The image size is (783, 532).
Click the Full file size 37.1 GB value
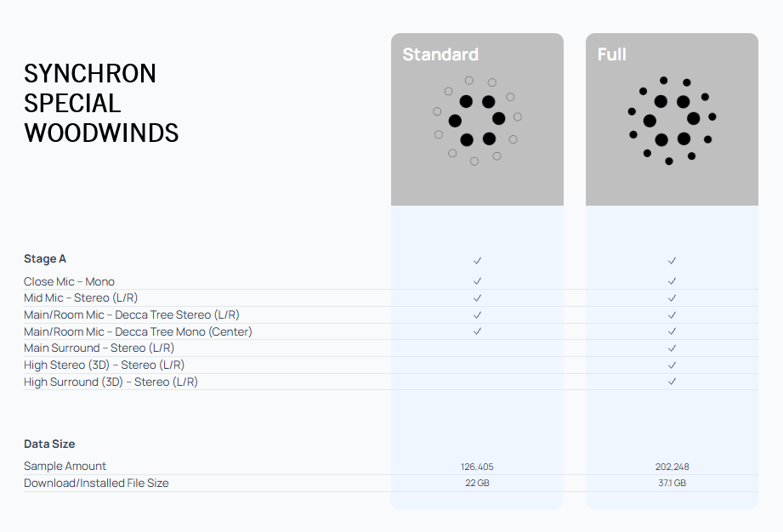tap(672, 483)
